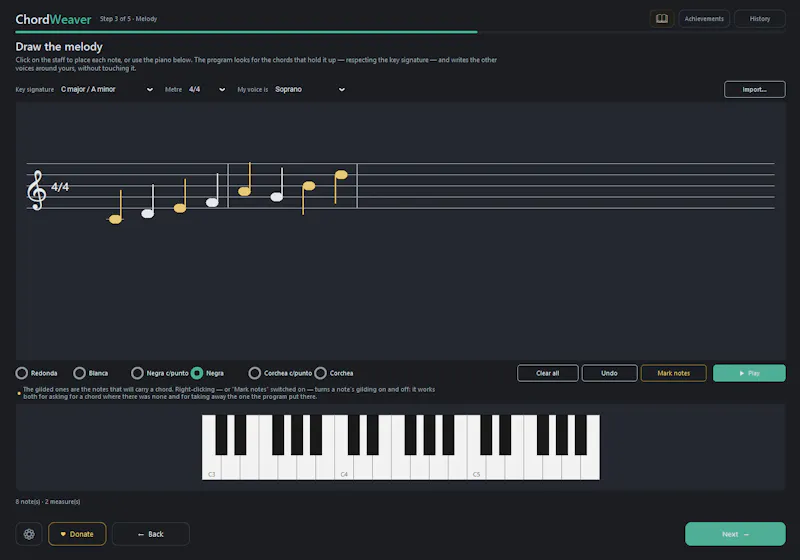Choose the Negra c/punto duration
This screenshot has height=560, width=800.
pos(160,373)
